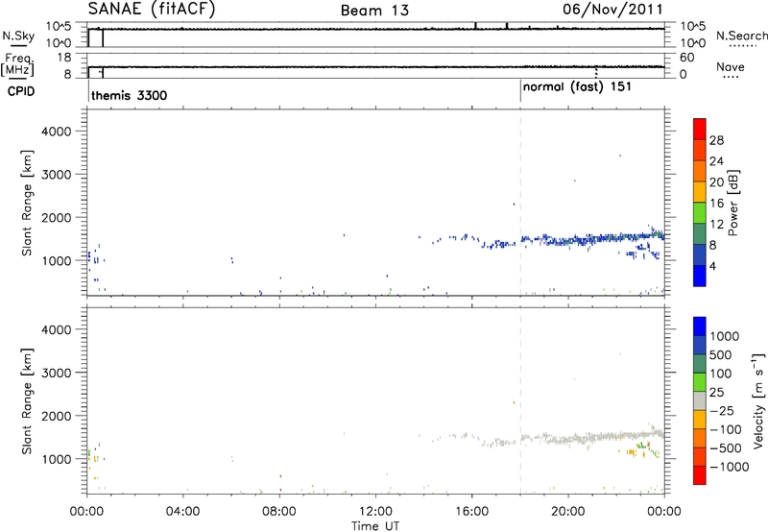Click the 3000 tick on the power panel axis

click(x=56, y=175)
